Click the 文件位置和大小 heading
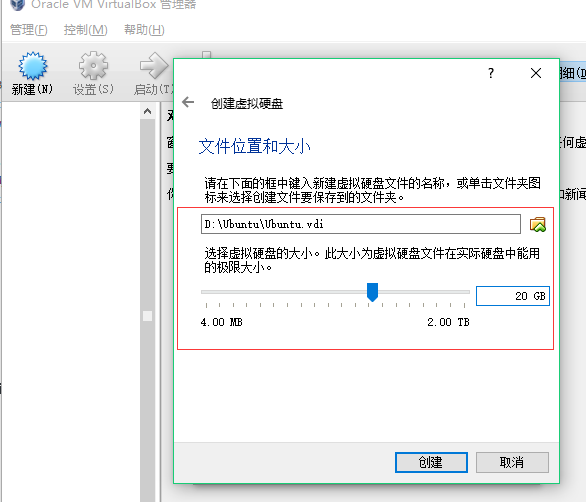The image size is (586, 502). tap(254, 146)
